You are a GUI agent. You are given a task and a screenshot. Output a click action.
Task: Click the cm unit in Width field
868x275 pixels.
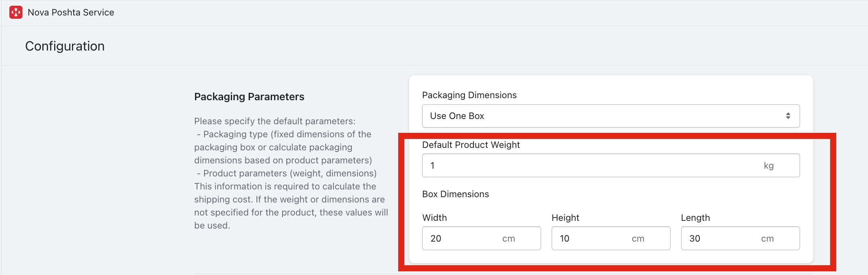(x=509, y=239)
